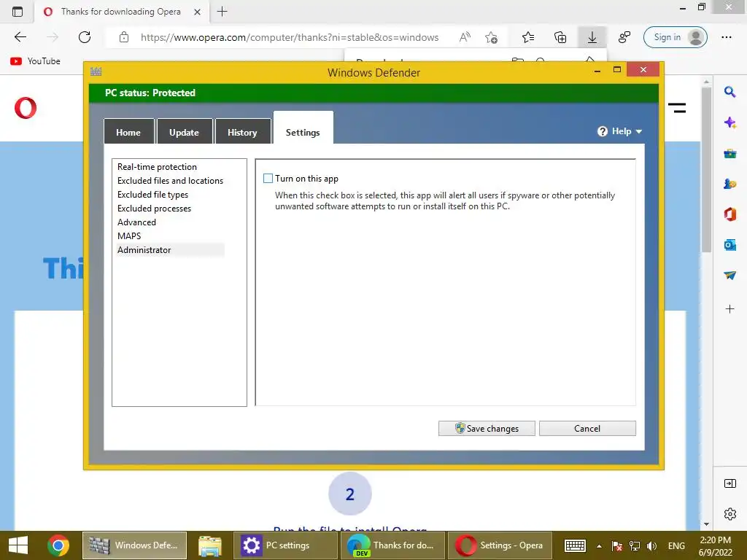The width and height of the screenshot is (747, 560).
Task: Activate Read aloud icon in address bar
Action: (x=465, y=37)
